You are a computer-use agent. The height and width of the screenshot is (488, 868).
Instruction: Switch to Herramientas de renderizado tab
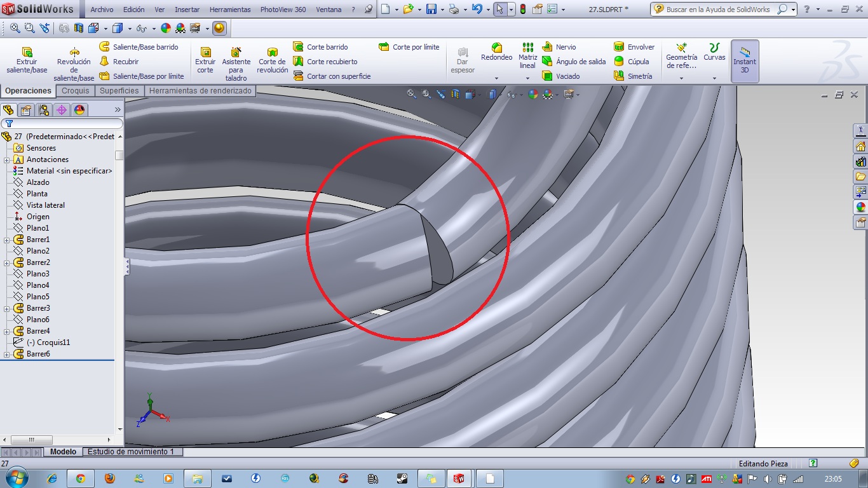coord(200,91)
